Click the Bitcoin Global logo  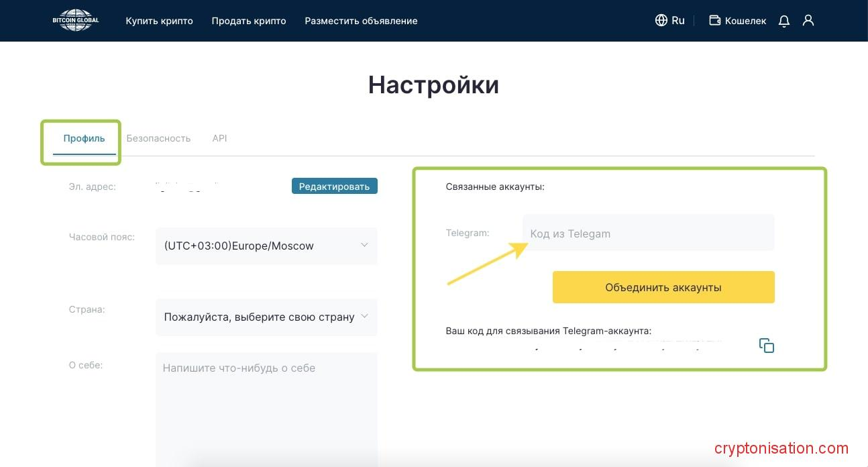tap(76, 20)
